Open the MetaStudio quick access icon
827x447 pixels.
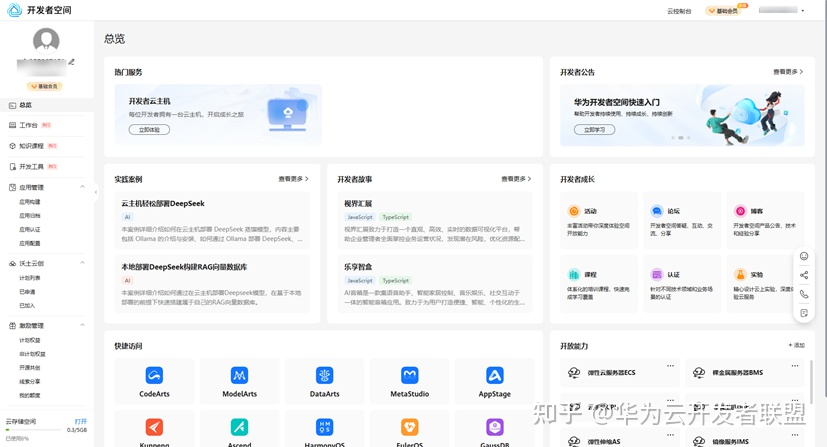pos(410,375)
